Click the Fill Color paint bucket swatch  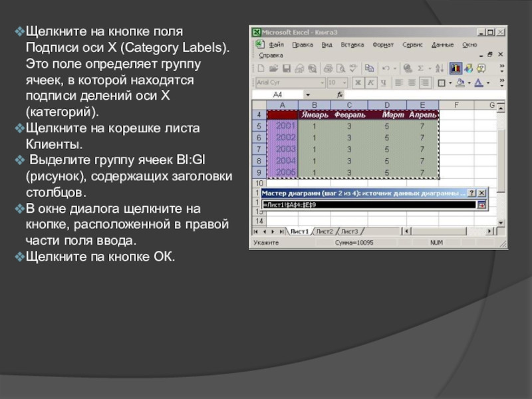click(460, 82)
